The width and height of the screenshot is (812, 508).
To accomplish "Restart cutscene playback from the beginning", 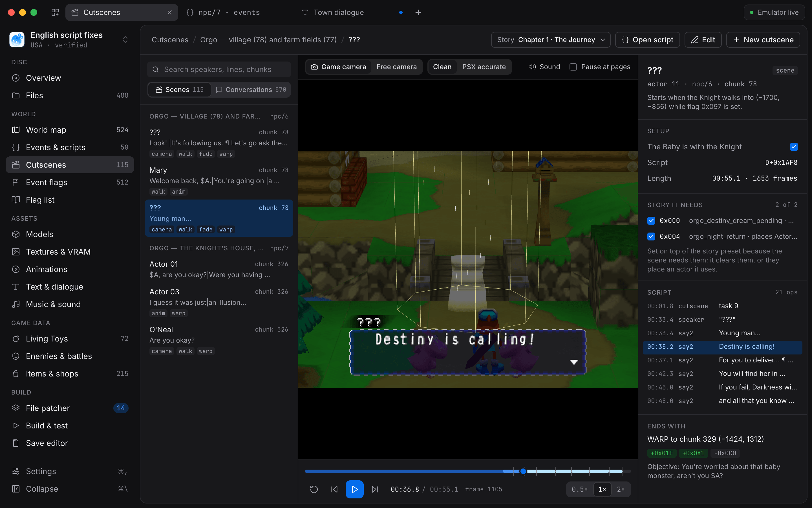I will click(x=314, y=489).
